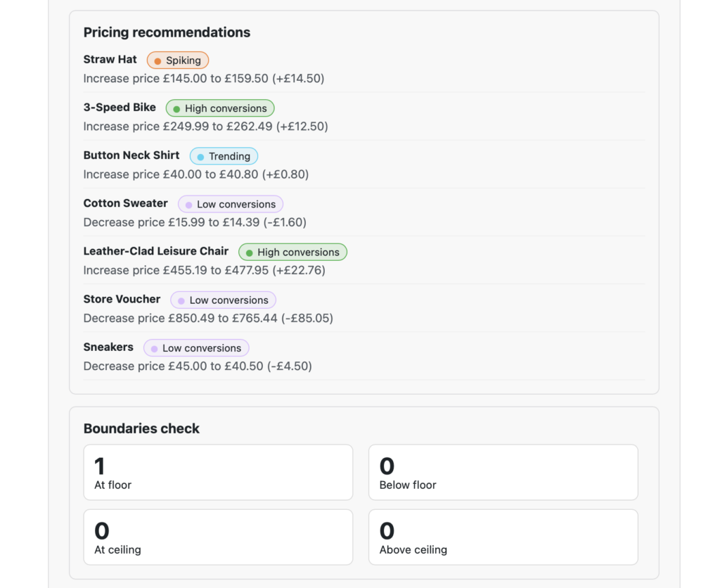This screenshot has width=720, height=588.
Task: Click the Store Voucher product name
Action: pos(122,298)
